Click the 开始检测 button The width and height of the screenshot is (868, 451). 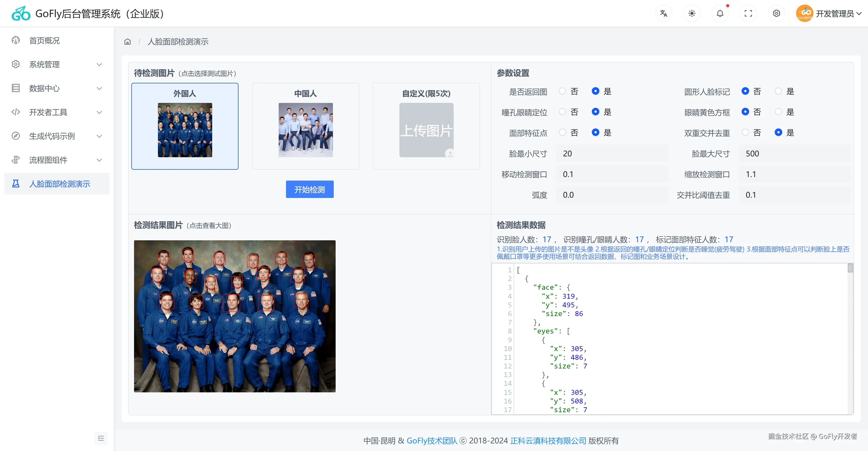point(309,190)
